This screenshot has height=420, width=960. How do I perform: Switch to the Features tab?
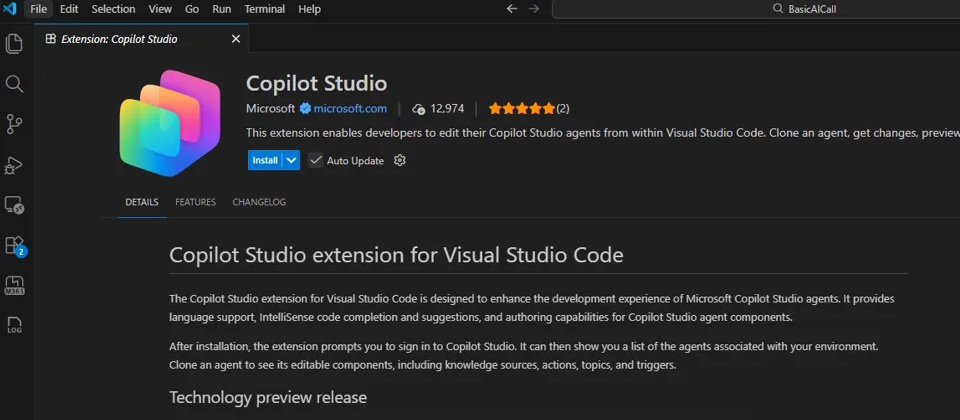tap(195, 202)
